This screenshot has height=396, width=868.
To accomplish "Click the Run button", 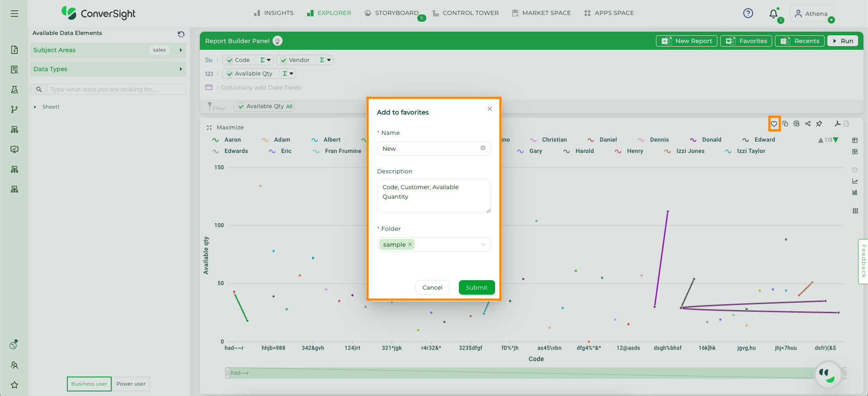I will click(x=843, y=41).
